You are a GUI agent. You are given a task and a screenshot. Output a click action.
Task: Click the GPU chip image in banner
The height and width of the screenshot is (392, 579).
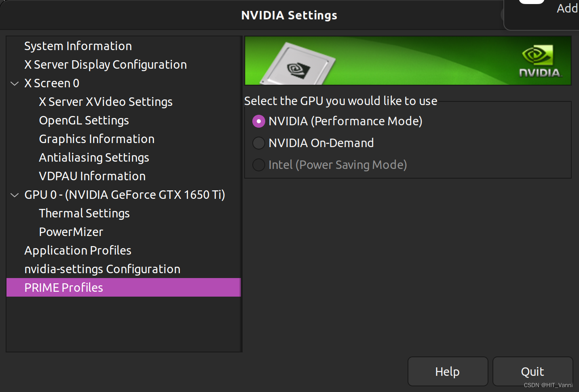[298, 64]
